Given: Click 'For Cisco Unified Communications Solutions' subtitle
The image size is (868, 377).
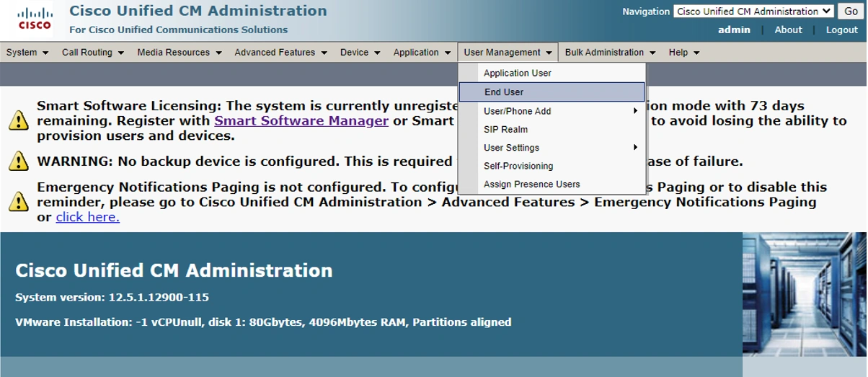Looking at the screenshot, I should 178,30.
